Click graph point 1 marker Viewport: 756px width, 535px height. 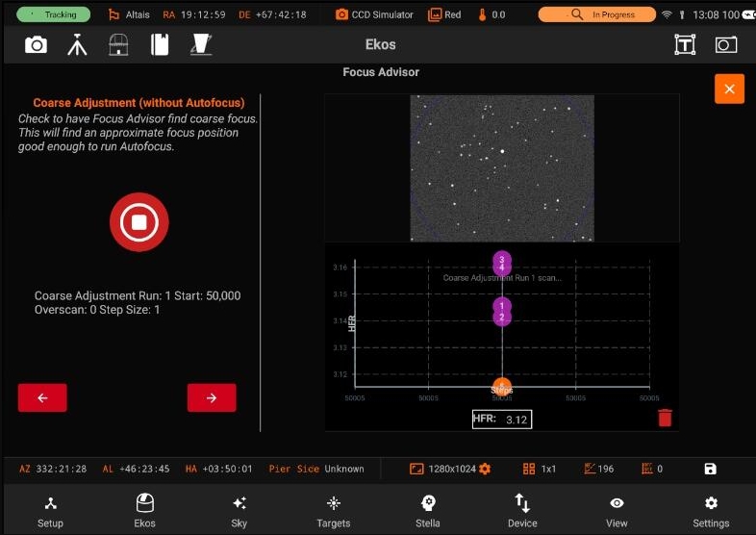pyautogui.click(x=502, y=305)
